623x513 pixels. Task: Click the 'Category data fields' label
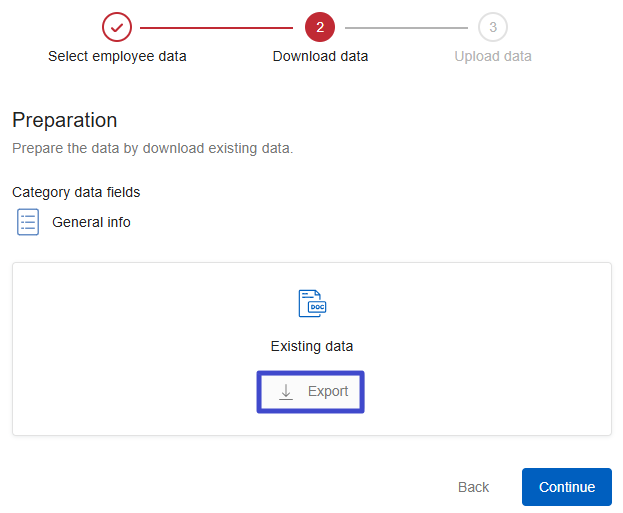(x=76, y=192)
